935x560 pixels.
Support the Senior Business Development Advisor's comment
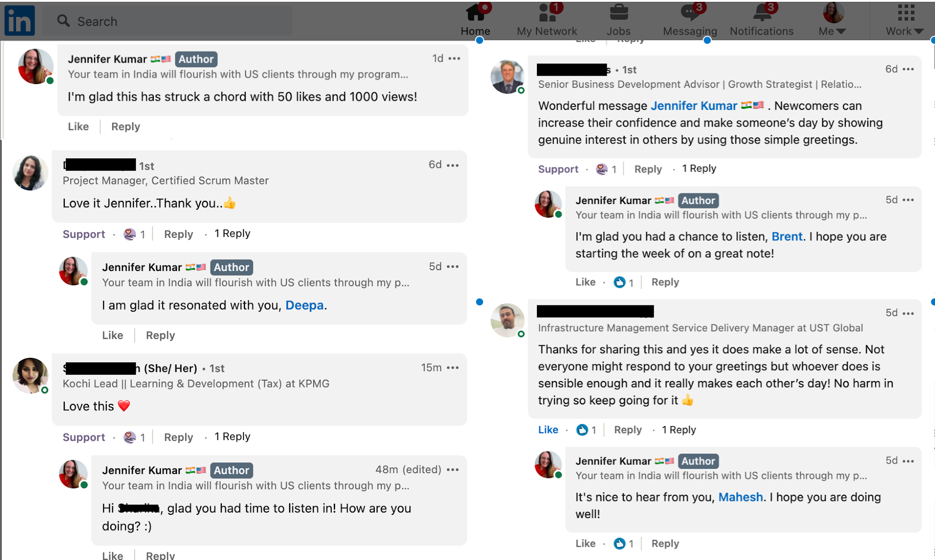558,168
